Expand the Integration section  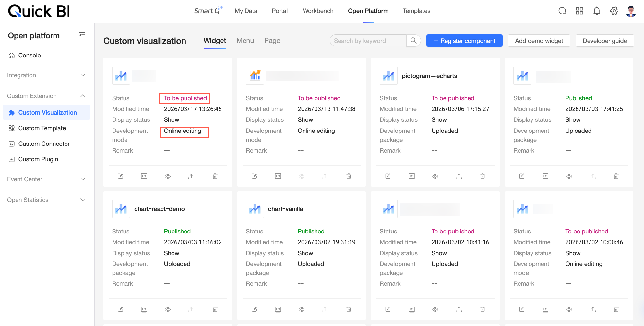click(47, 75)
